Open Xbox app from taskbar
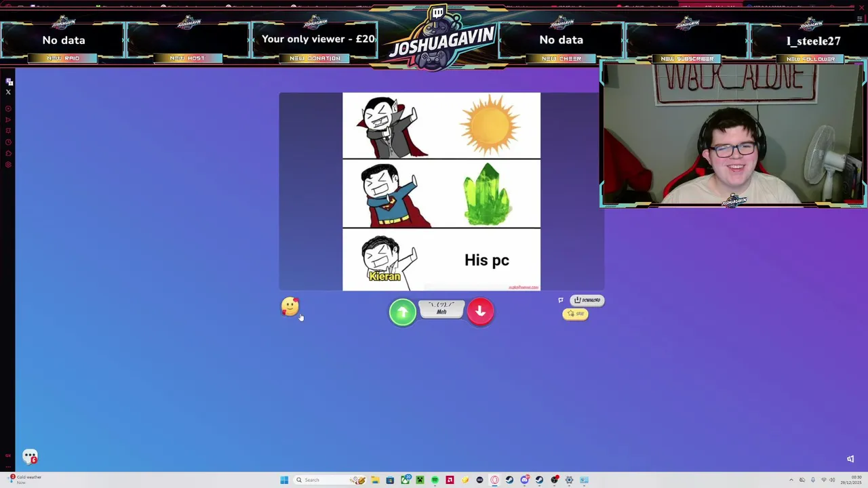This screenshot has width=868, height=488. point(406,480)
